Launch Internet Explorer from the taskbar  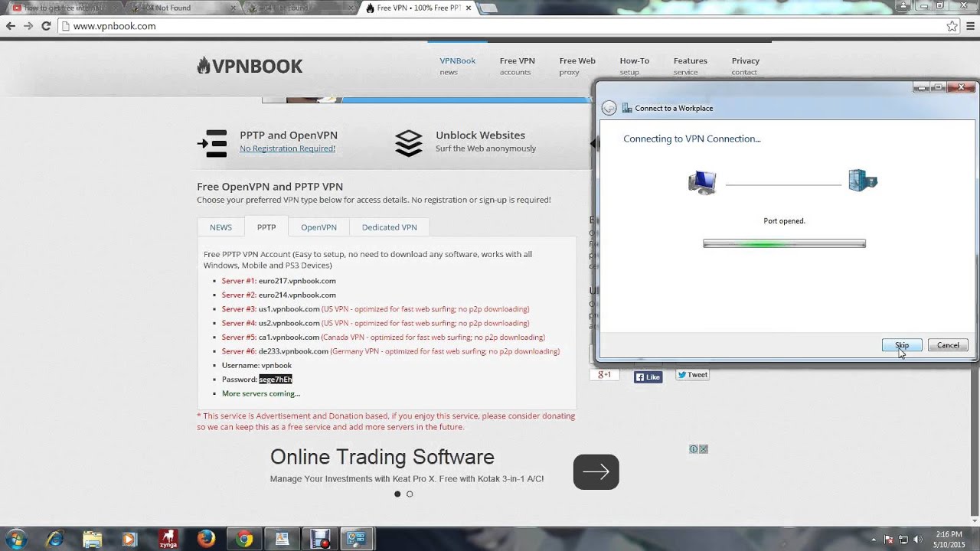(54, 539)
